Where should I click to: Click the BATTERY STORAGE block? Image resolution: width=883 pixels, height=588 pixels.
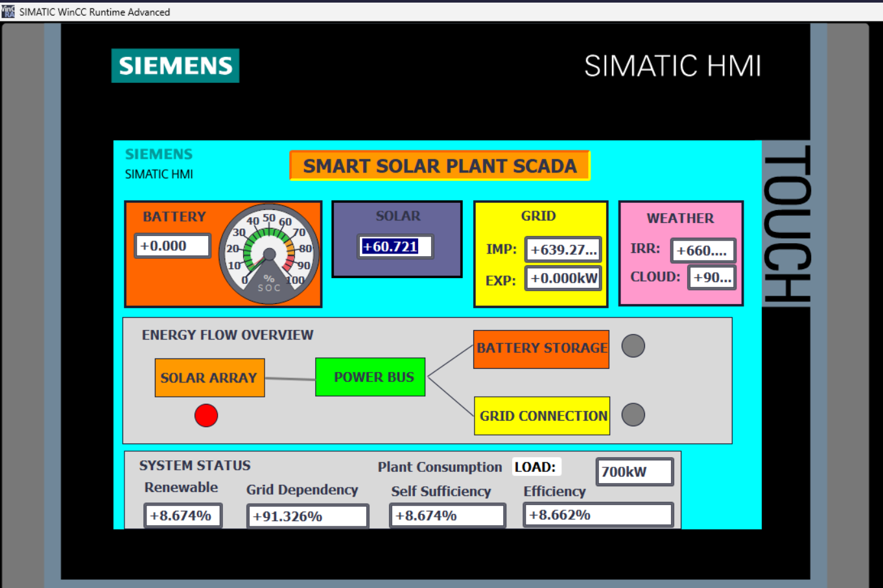[x=541, y=349]
